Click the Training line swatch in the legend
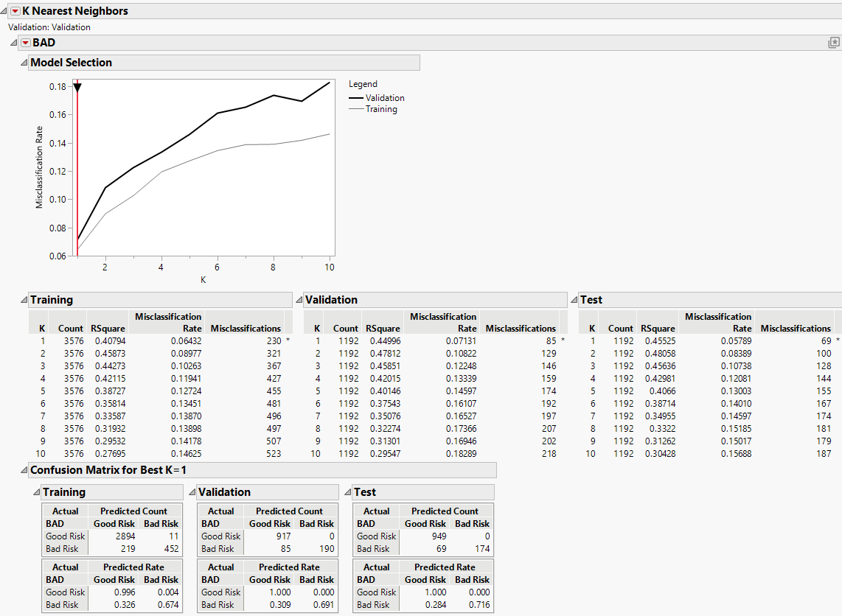This screenshot has width=842, height=616. tap(356, 109)
